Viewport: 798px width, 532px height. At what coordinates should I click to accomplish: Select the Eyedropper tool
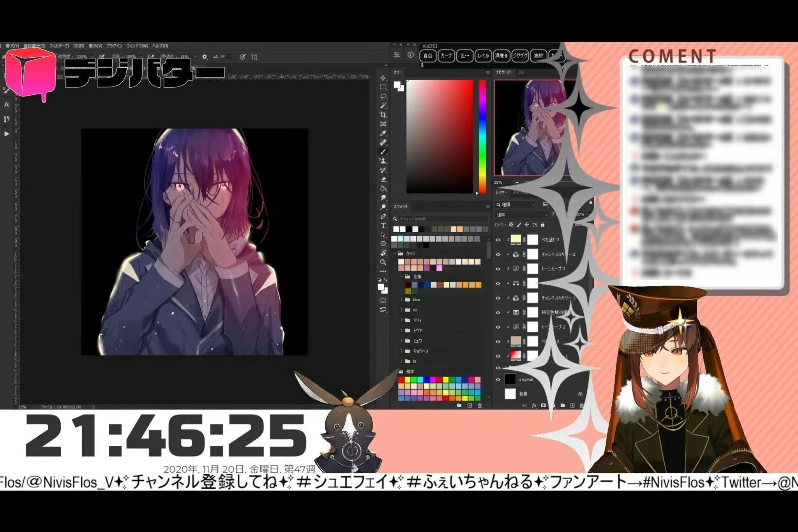383,133
